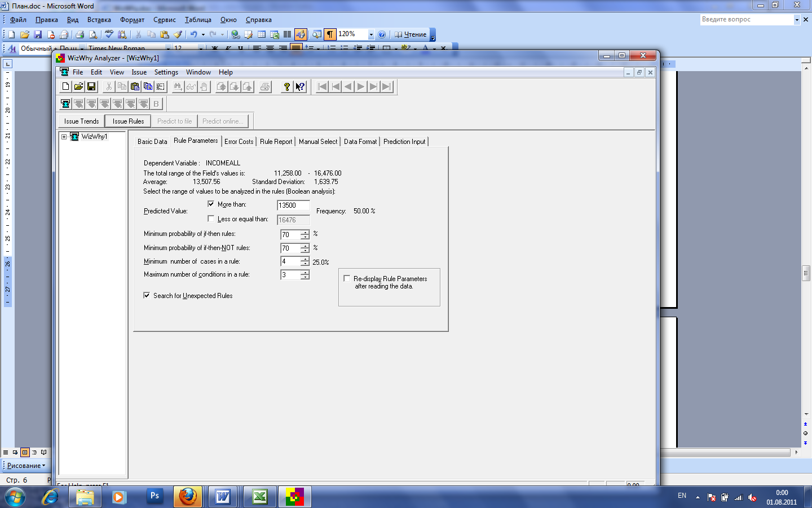Click Word's New blank document icon
Image resolution: width=812 pixels, height=508 pixels.
pyautogui.click(x=11, y=34)
